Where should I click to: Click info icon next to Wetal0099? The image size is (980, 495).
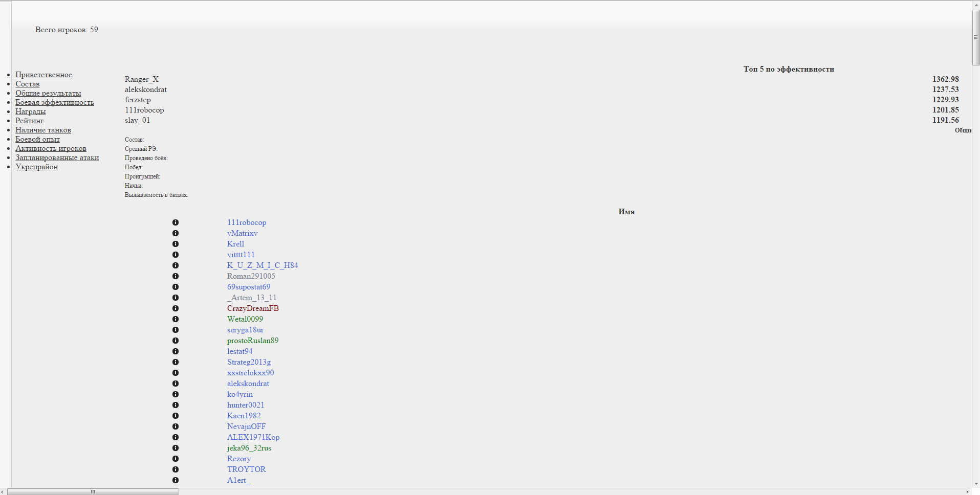176,319
